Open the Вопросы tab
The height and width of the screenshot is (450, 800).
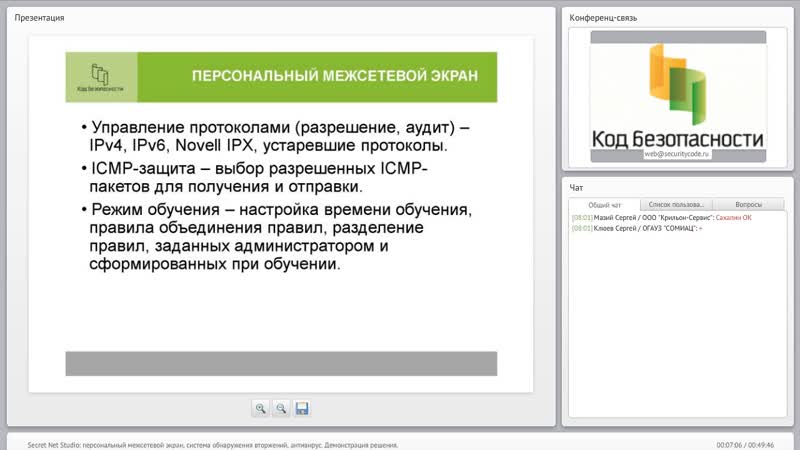tap(748, 205)
